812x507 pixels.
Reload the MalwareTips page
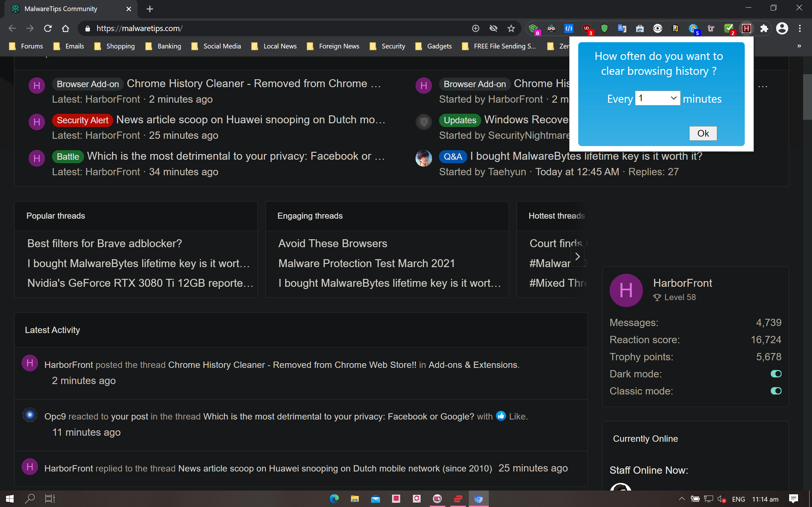click(48, 29)
